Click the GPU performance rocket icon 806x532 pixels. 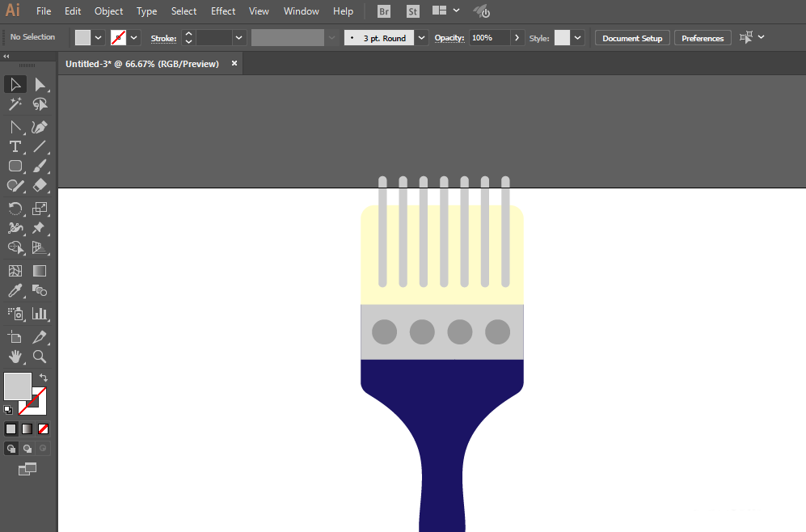[482, 11]
